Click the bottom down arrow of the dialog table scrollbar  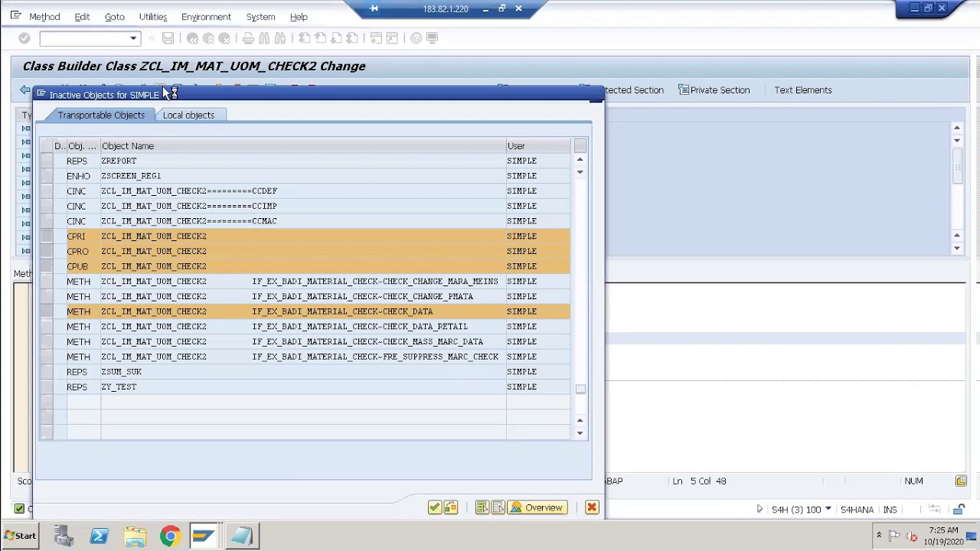point(580,433)
